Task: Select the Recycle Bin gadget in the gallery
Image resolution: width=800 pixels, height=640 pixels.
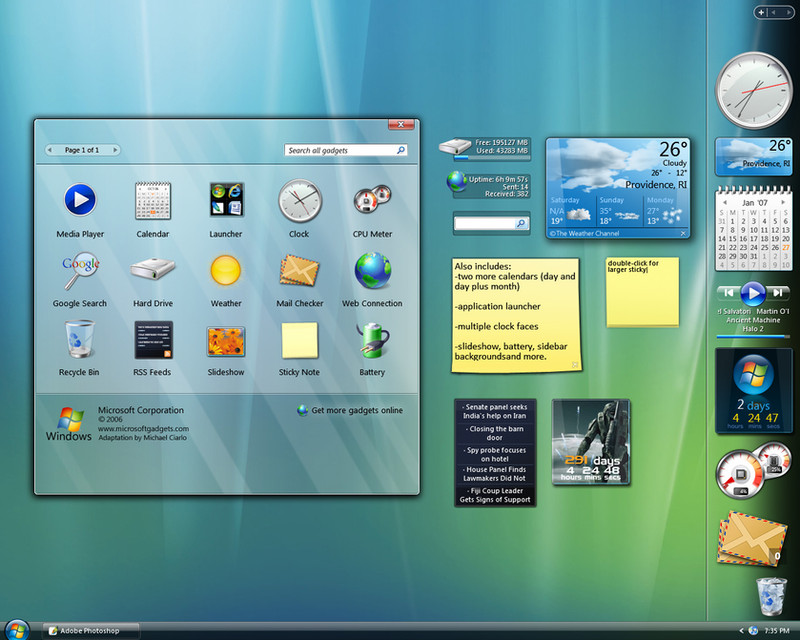Action: 80,338
